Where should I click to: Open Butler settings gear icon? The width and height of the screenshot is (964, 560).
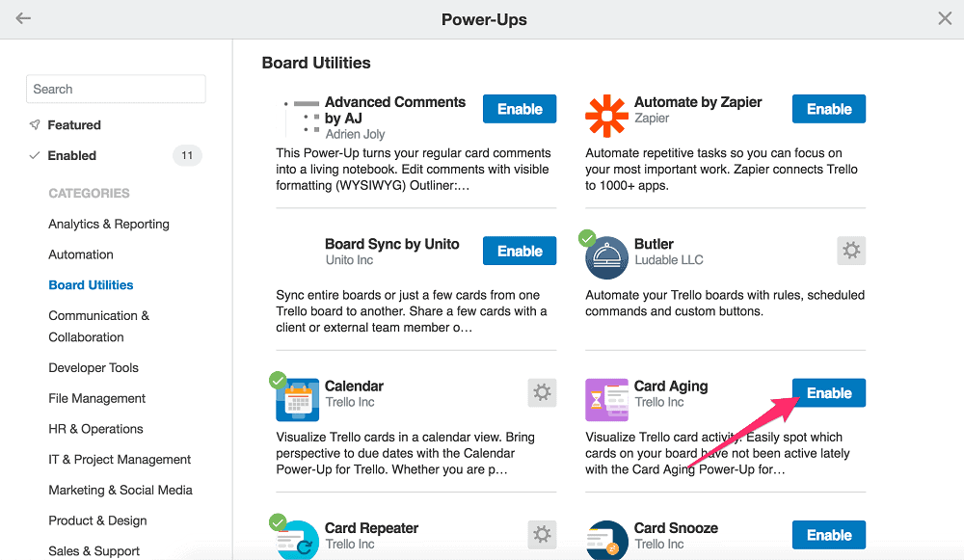click(851, 251)
